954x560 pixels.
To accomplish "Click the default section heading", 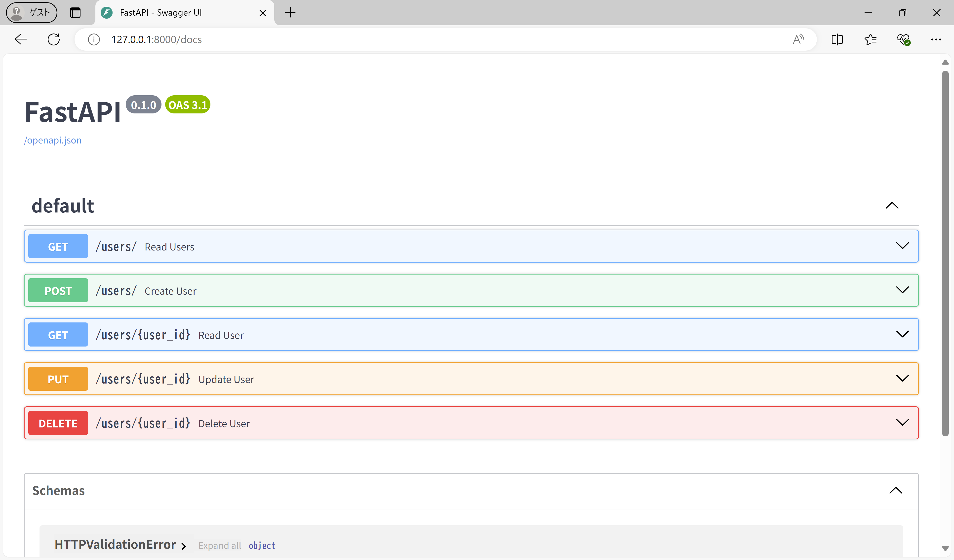I will pos(63,206).
